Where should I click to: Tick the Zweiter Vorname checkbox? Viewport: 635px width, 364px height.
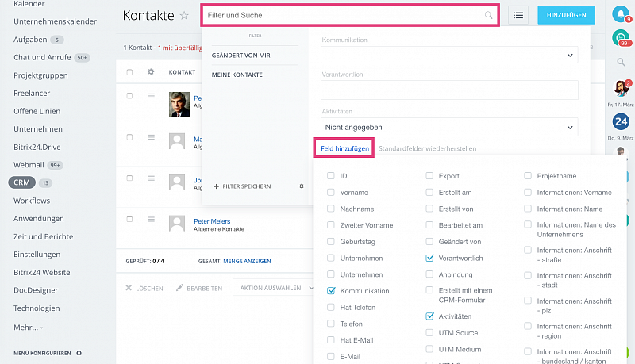coord(331,225)
